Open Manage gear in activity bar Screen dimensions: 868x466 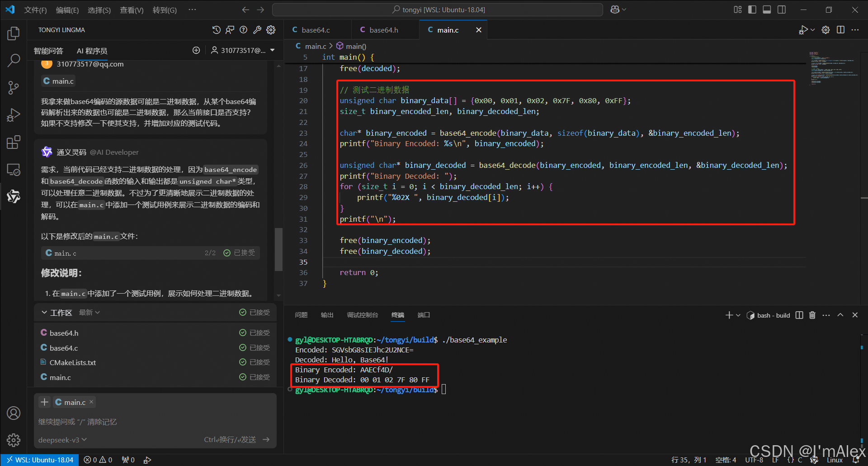coord(14,440)
